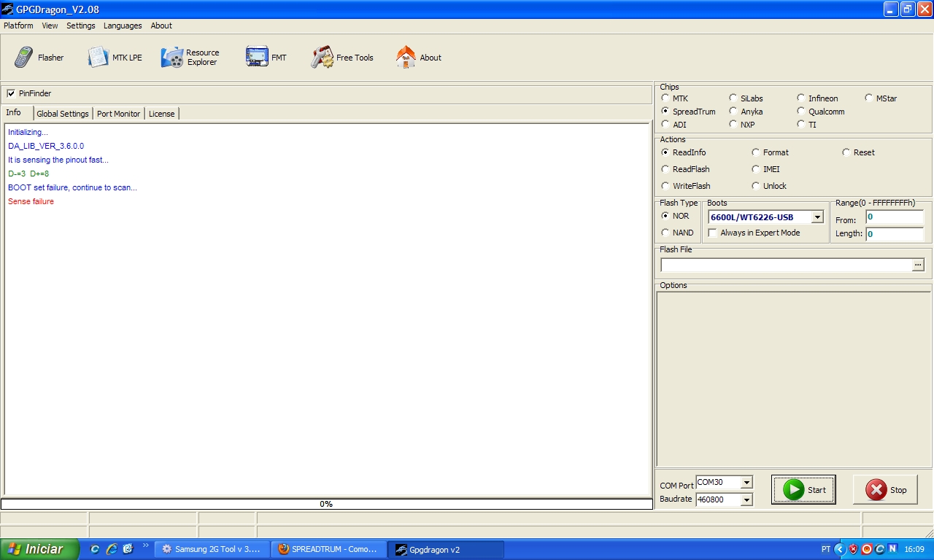
Task: Click the green Start play icon
Action: pos(793,490)
